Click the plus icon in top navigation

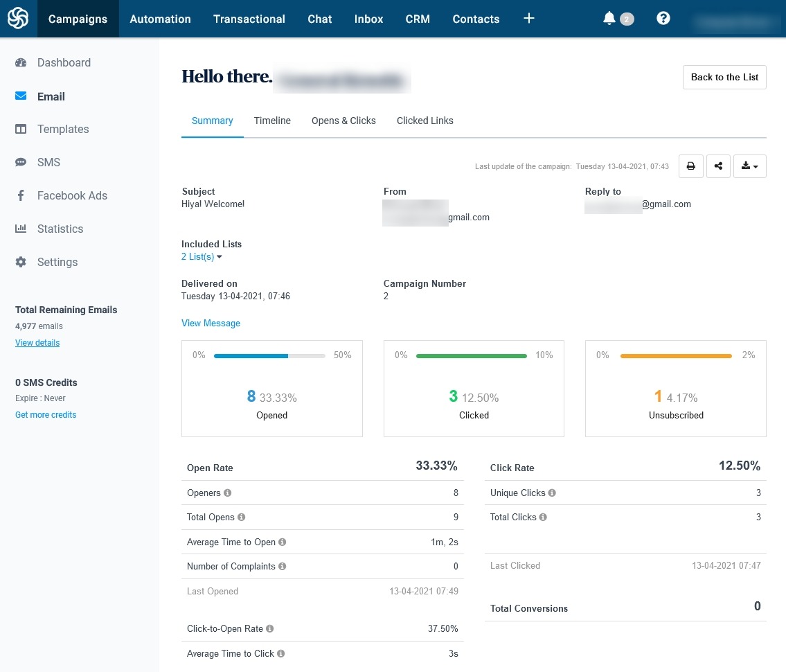click(529, 19)
